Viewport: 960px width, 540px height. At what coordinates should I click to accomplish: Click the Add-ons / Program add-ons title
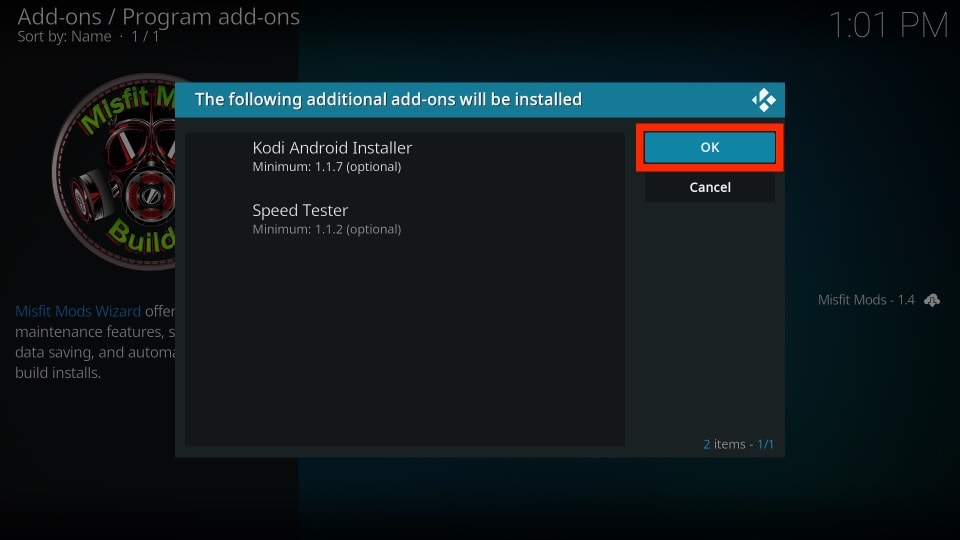pos(159,17)
